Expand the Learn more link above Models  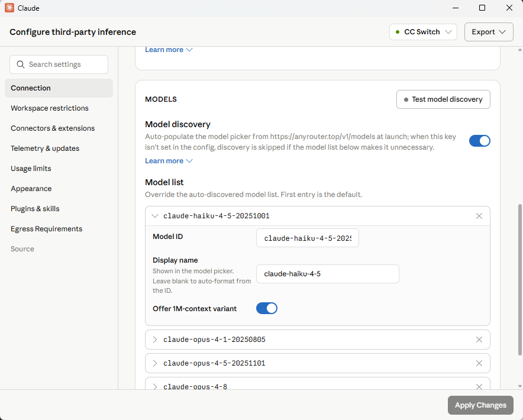(x=169, y=50)
